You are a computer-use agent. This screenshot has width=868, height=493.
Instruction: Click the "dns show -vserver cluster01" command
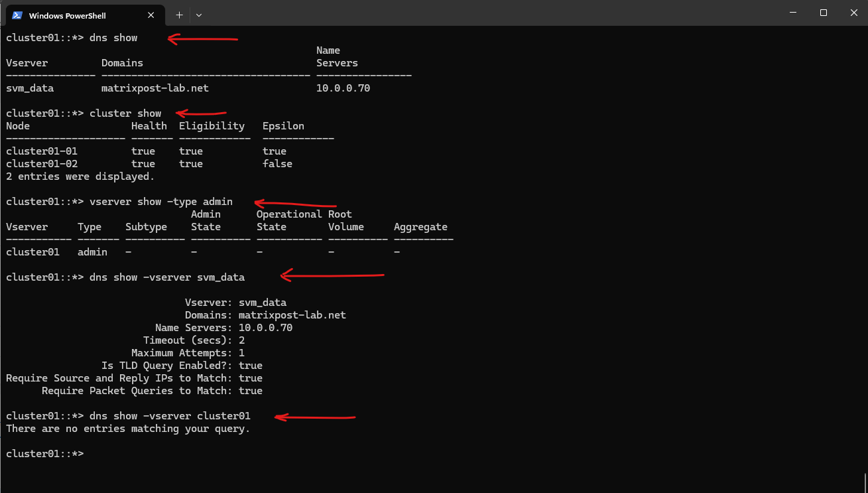point(170,416)
